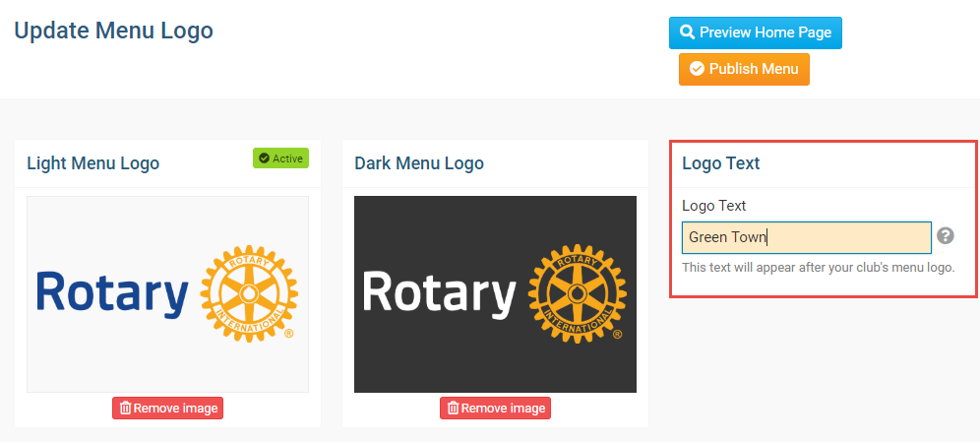980x442 pixels.
Task: Open Preview Home Page
Action: [x=755, y=32]
